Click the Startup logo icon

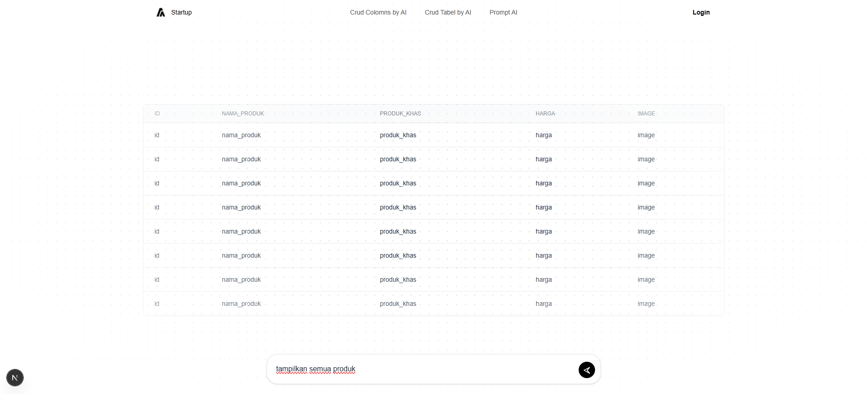[x=160, y=12]
